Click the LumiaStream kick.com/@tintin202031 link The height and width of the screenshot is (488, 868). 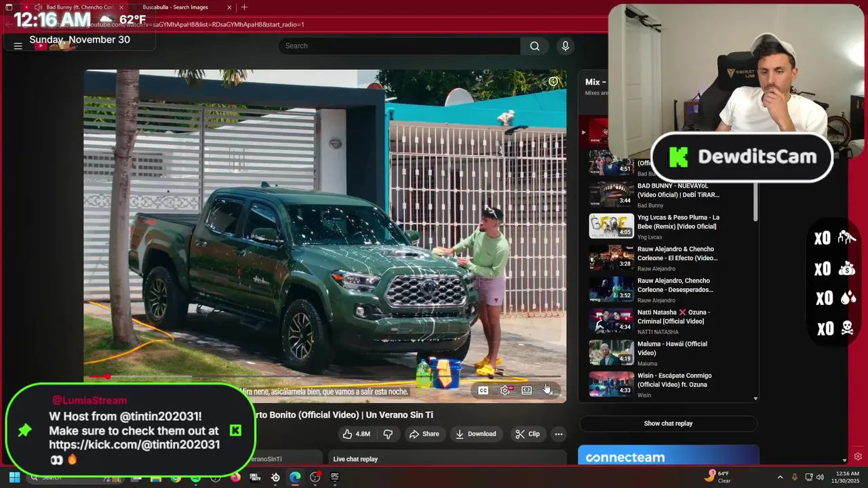(x=134, y=445)
